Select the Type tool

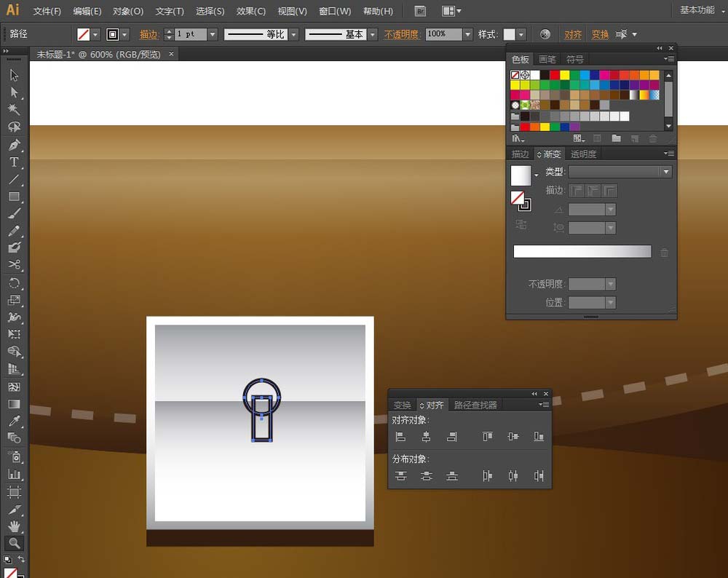(x=14, y=162)
